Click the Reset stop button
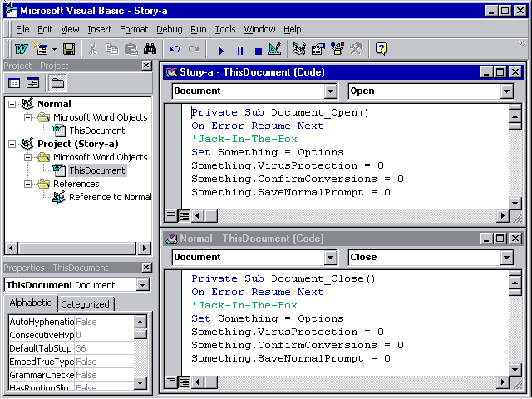 259,51
